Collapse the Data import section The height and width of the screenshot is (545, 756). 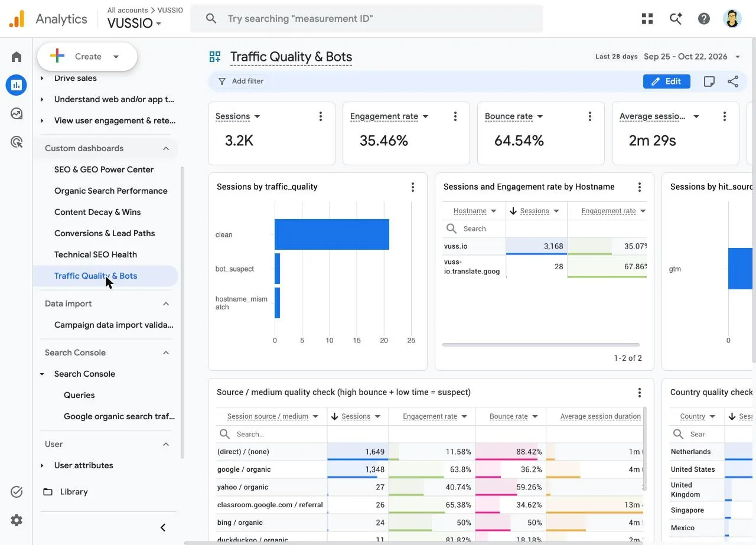point(166,303)
